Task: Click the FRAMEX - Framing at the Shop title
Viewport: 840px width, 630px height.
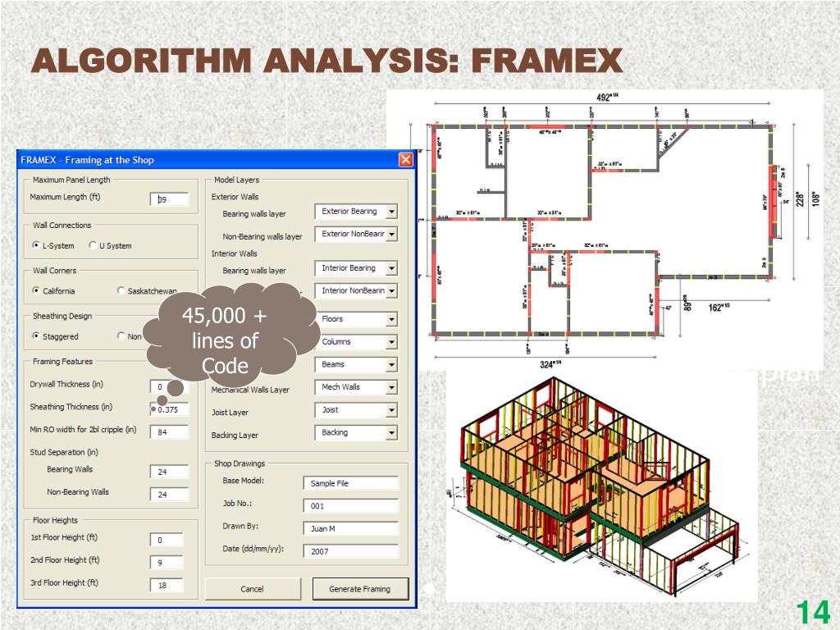Action: (x=87, y=160)
